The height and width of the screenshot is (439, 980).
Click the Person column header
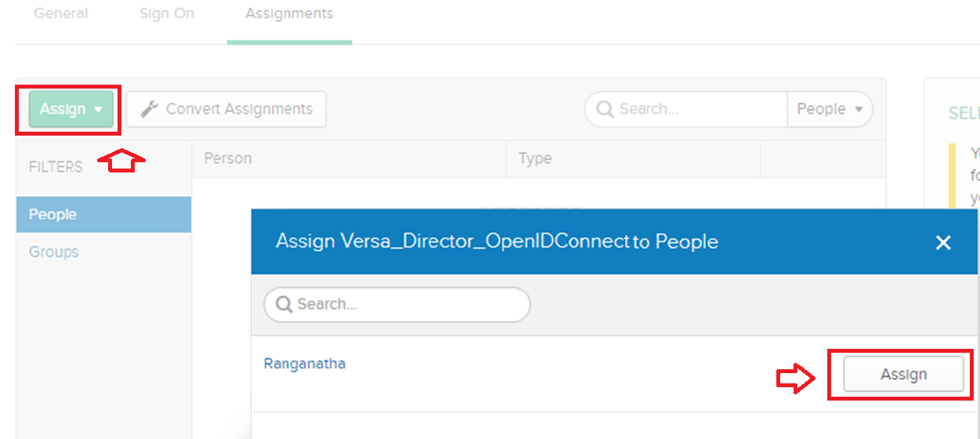228,159
